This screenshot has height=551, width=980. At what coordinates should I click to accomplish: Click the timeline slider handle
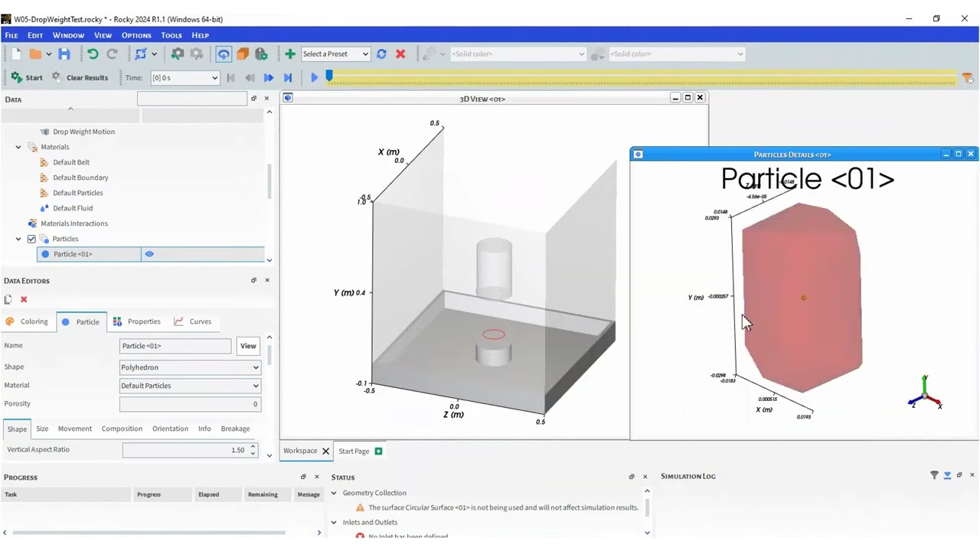pos(329,76)
